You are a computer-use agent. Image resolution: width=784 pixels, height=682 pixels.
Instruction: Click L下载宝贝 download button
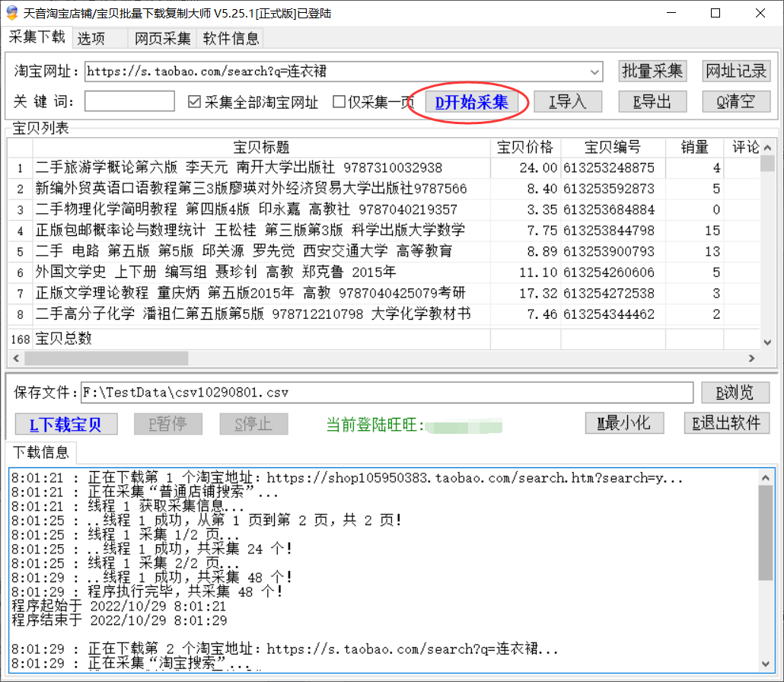[66, 424]
